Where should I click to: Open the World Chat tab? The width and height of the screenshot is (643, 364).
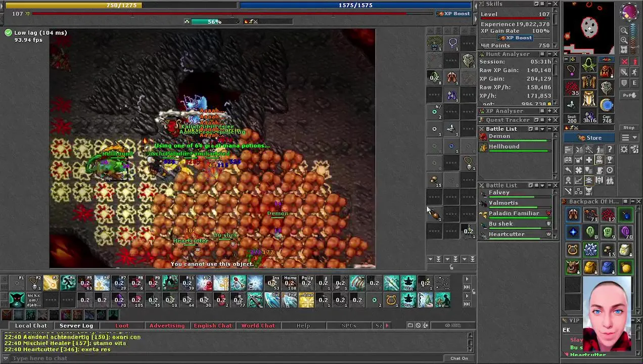point(258,326)
